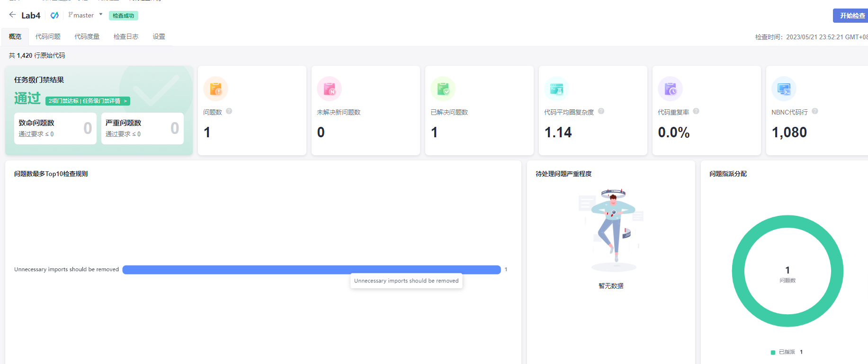Toggle the 已指派 legend green swatch
The image size is (868, 364).
[x=773, y=352]
